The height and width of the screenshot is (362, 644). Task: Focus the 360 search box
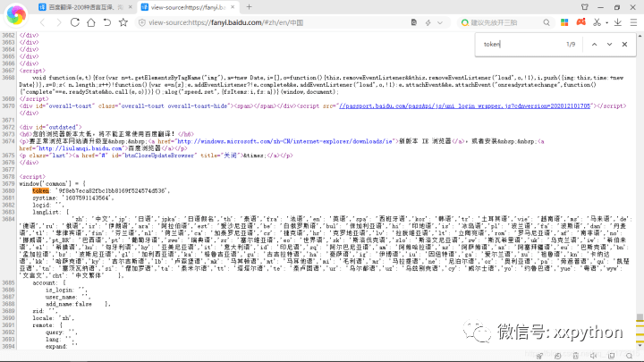[x=505, y=22]
